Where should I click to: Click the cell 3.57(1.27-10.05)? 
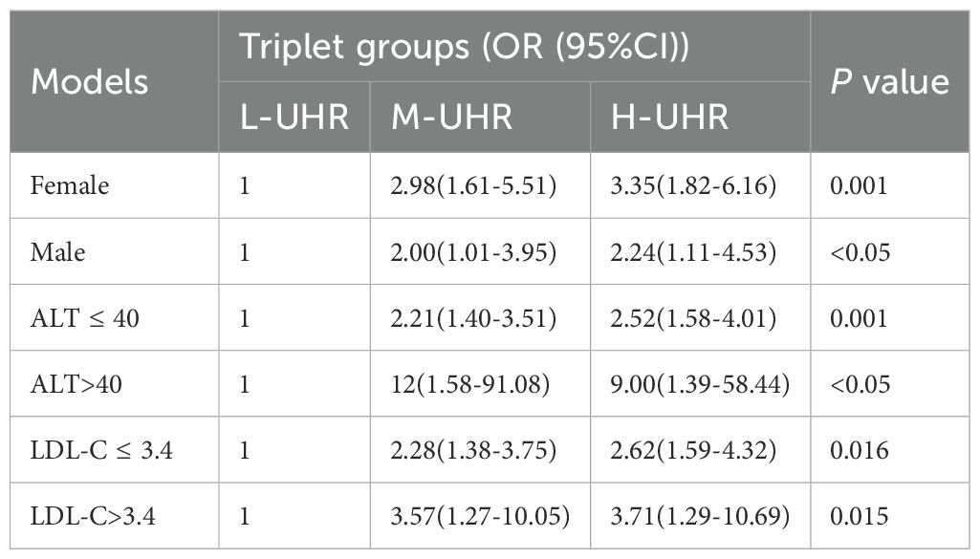point(480,517)
